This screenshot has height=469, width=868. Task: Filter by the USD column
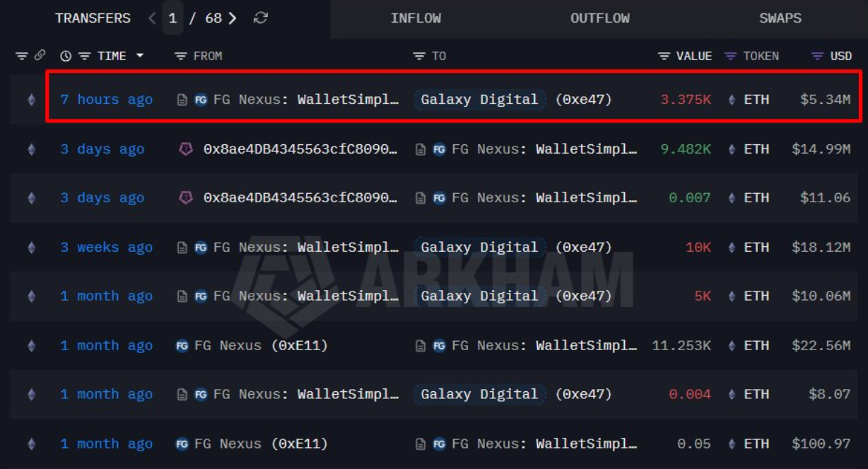(818, 56)
